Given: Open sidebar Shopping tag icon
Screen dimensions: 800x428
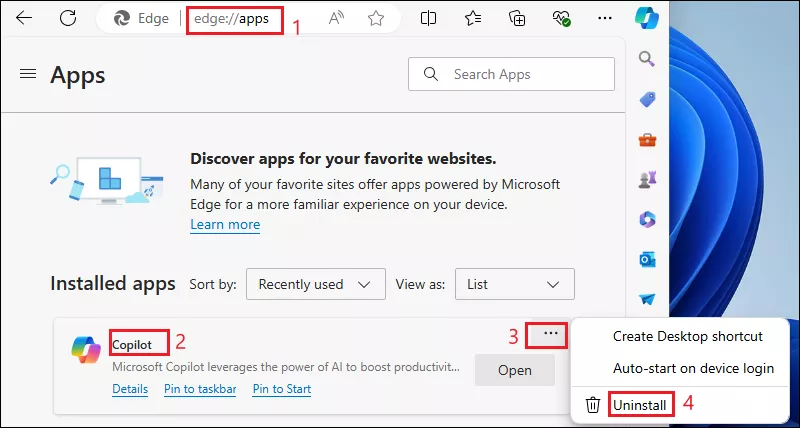Looking at the screenshot, I should 647,99.
